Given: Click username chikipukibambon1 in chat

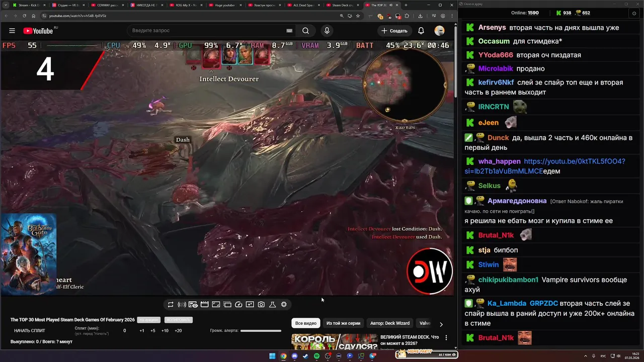Looking at the screenshot, I should pyautogui.click(x=508, y=280).
